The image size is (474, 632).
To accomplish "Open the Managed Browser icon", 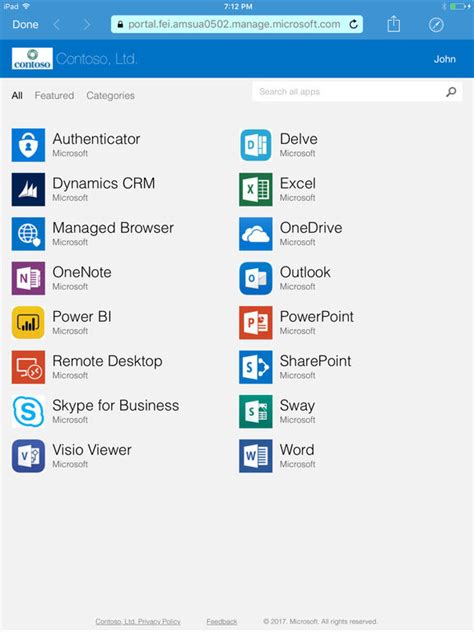I will click(28, 234).
